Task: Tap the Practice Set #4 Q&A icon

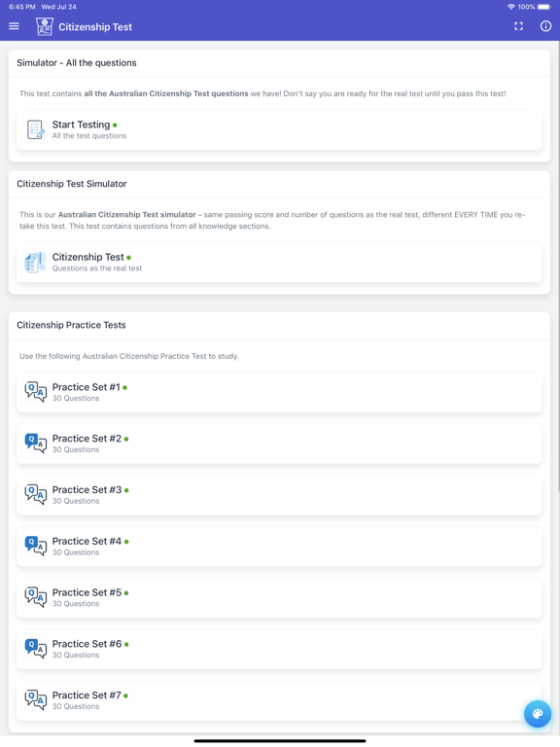Action: click(x=36, y=547)
